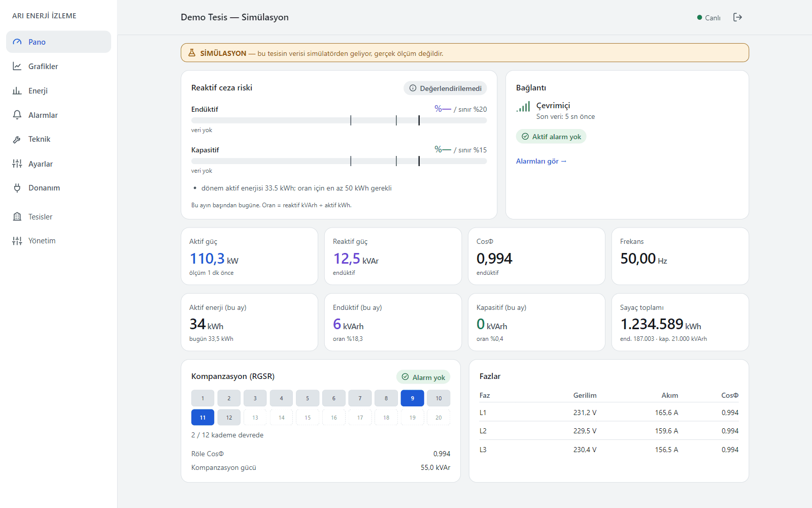
Task: Select active compensation step 9
Action: 413,398
